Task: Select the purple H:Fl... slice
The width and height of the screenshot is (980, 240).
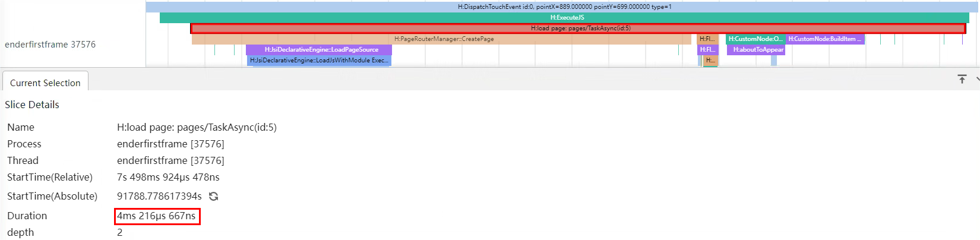Action: (x=707, y=50)
